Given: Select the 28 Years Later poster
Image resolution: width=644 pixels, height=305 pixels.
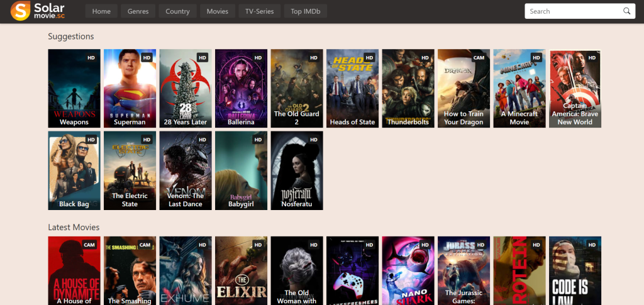Looking at the screenshot, I should click(186, 88).
